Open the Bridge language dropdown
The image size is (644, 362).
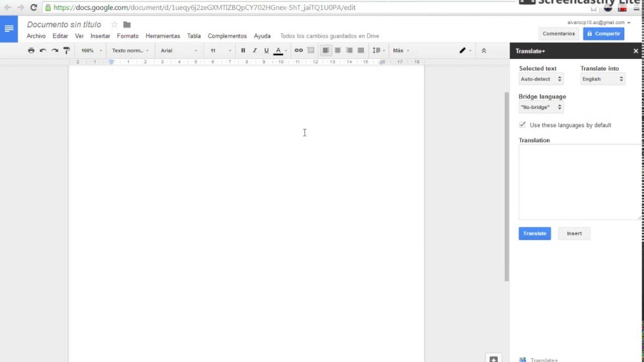[541, 107]
